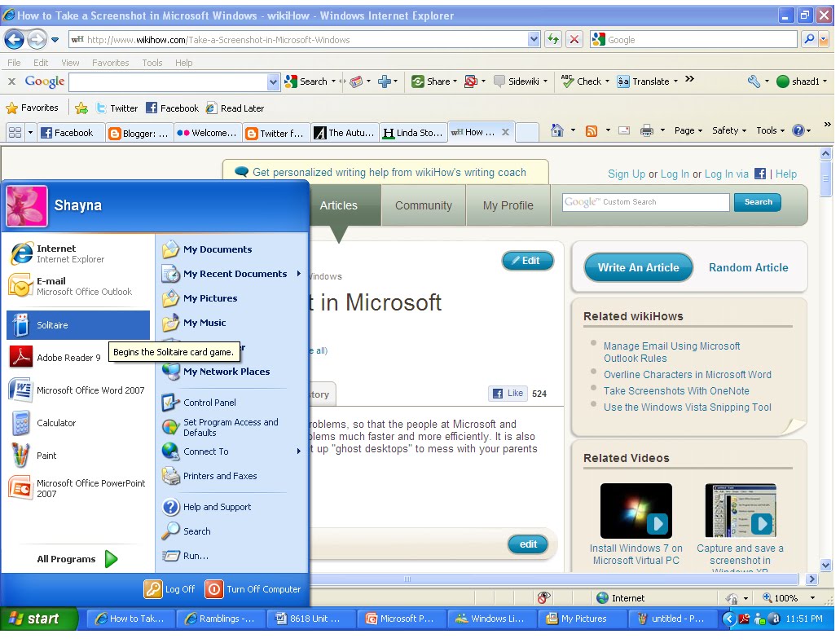
Task: Launch Paint from the Start menu
Action: coord(78,456)
